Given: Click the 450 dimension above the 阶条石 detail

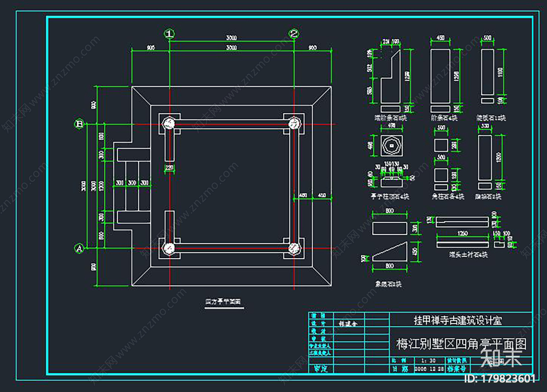Looking at the screenshot, I should 441,37.
